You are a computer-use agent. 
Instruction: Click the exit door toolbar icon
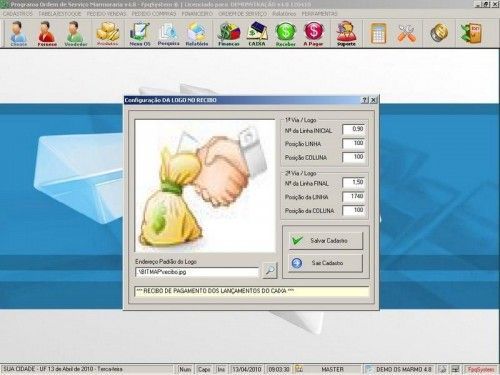pyautogui.click(x=471, y=33)
